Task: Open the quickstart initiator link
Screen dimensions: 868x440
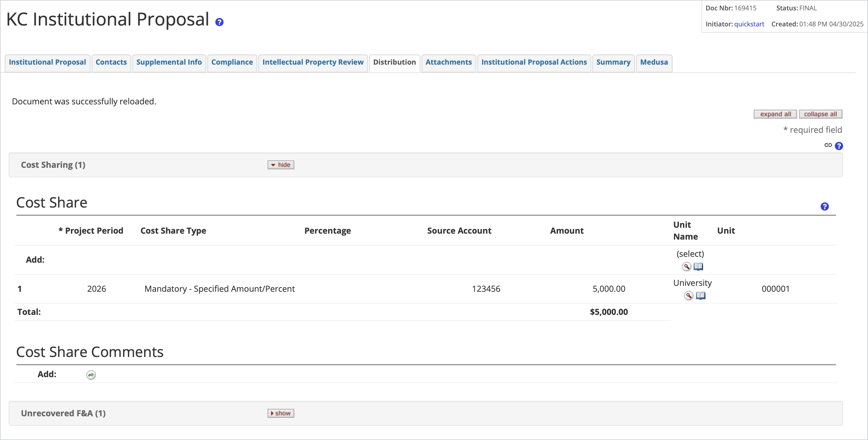Action: (x=749, y=24)
